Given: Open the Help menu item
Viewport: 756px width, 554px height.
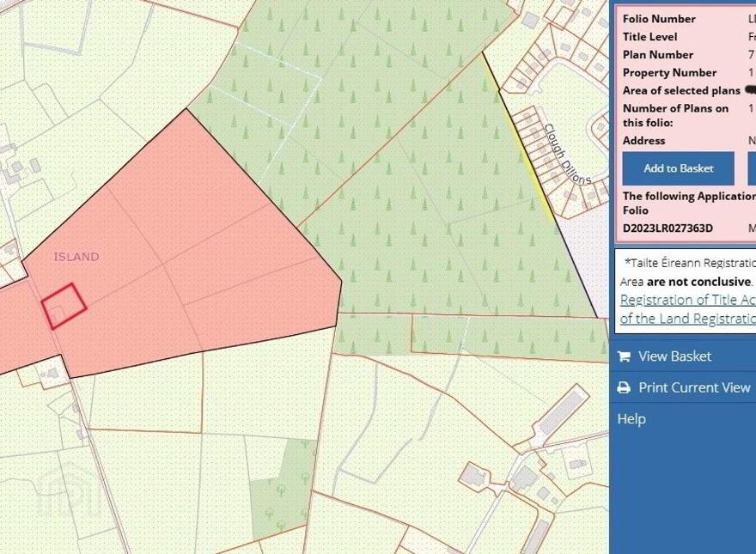Looking at the screenshot, I should coord(631,419).
